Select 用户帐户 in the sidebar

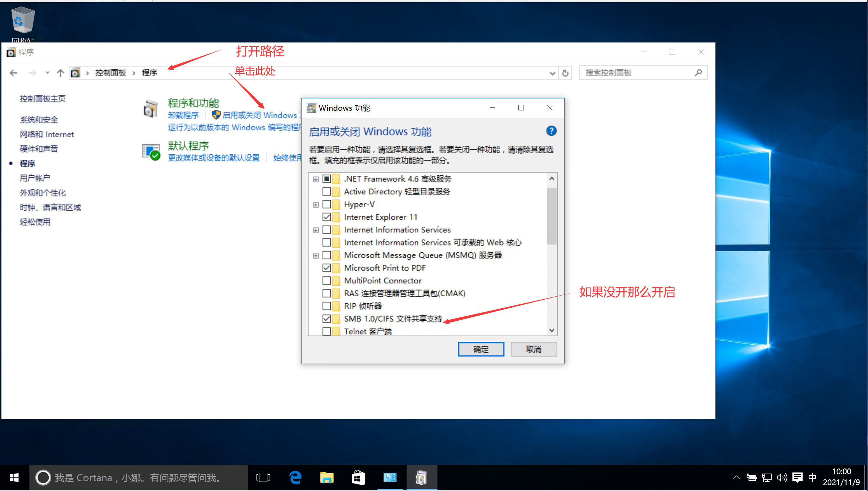point(35,178)
